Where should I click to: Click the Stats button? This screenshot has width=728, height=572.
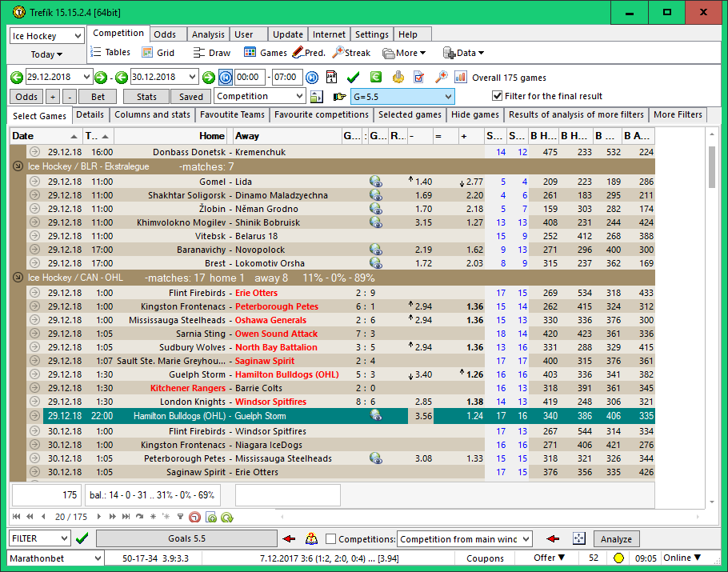click(x=146, y=96)
